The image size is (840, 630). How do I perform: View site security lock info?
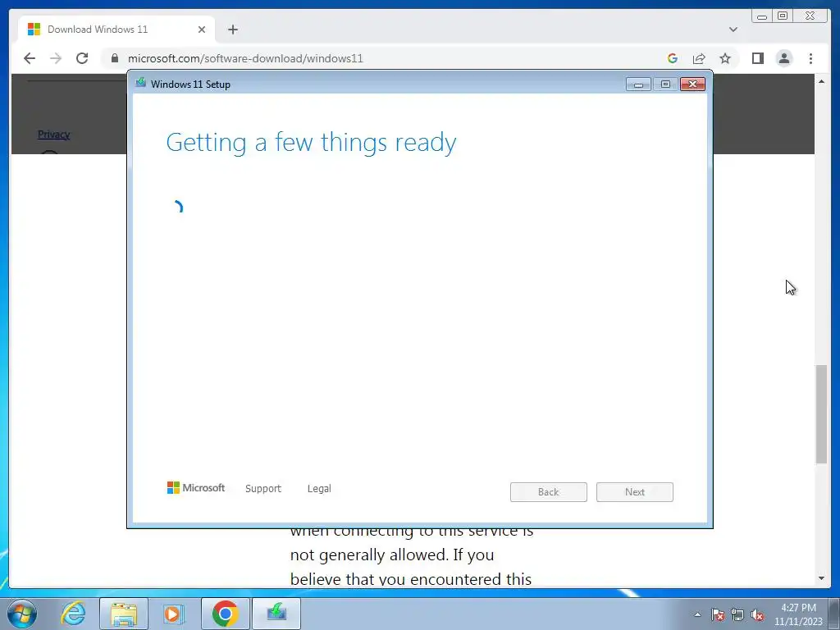[115, 58]
